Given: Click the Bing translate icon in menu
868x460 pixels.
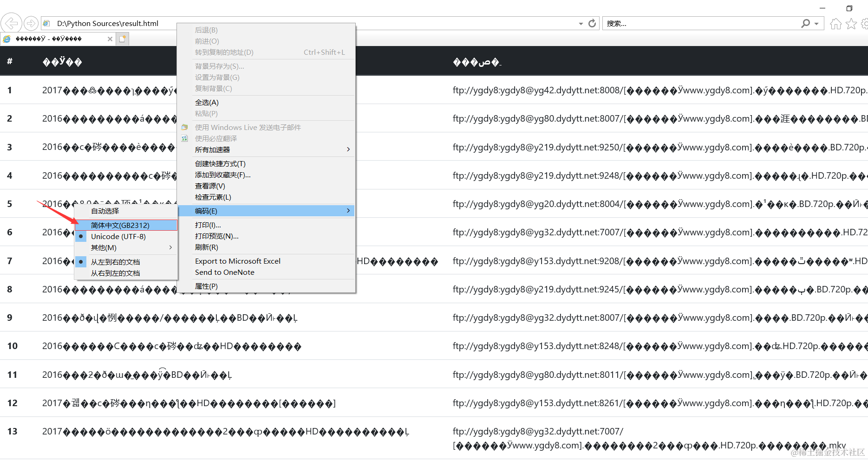Looking at the screenshot, I should click(185, 138).
